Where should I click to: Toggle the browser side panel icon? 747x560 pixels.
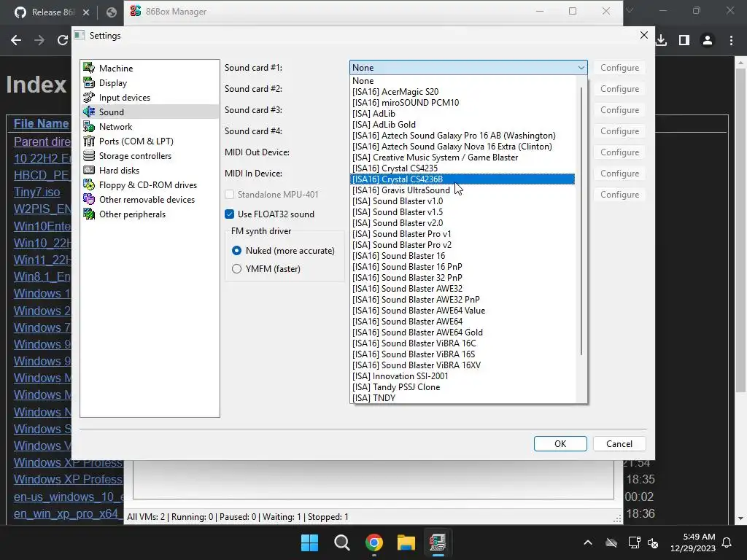click(684, 41)
